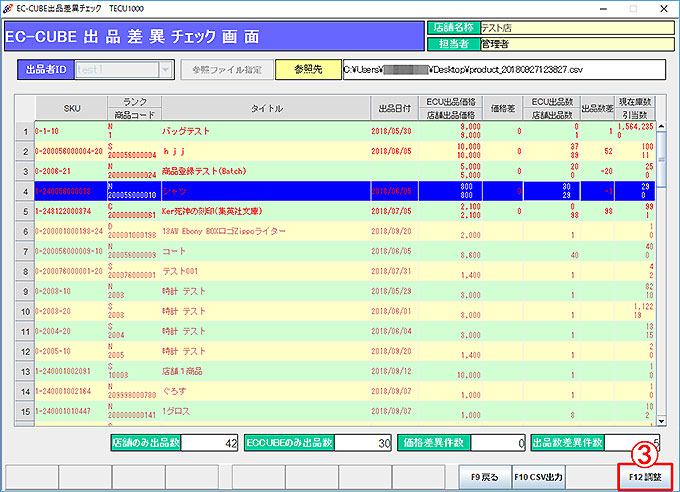Click the ランク column header
The height and width of the screenshot is (492, 680).
134,102
